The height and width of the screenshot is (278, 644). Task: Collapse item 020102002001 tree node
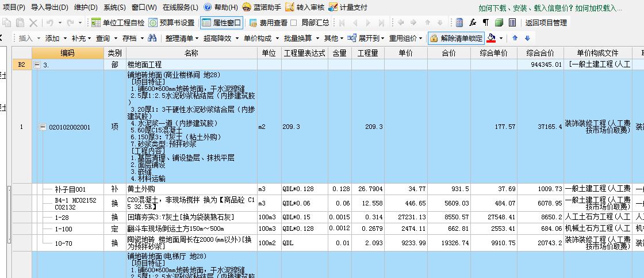(43, 127)
